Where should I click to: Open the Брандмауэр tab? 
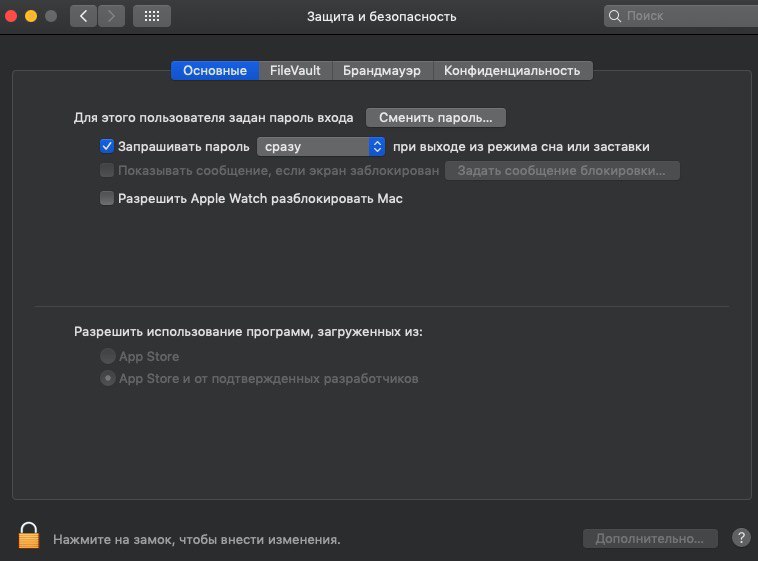coord(382,71)
